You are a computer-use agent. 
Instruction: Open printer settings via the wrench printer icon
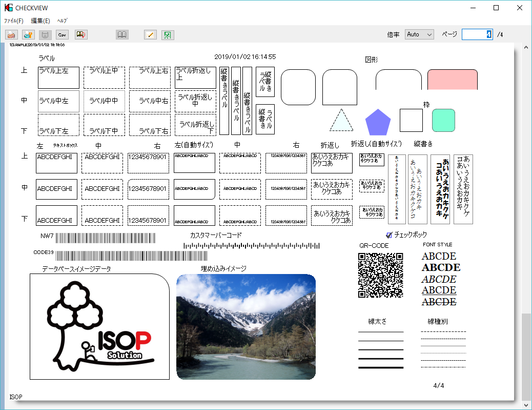click(x=29, y=35)
